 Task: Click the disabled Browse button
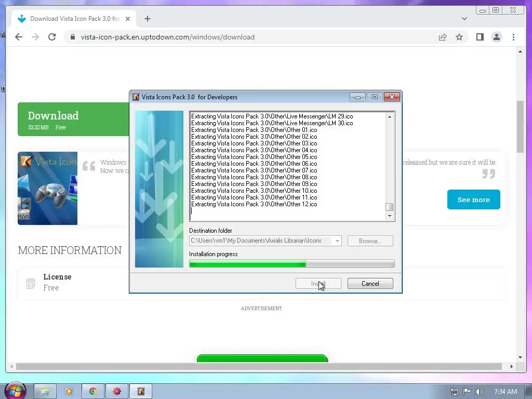[x=370, y=241]
